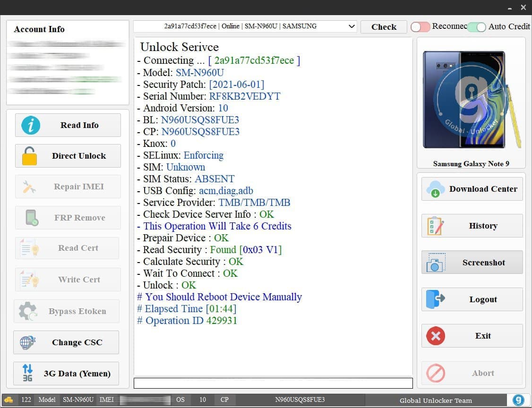532x408 pixels.
Task: Click the 3G Data arrows icon
Action: coord(27,373)
